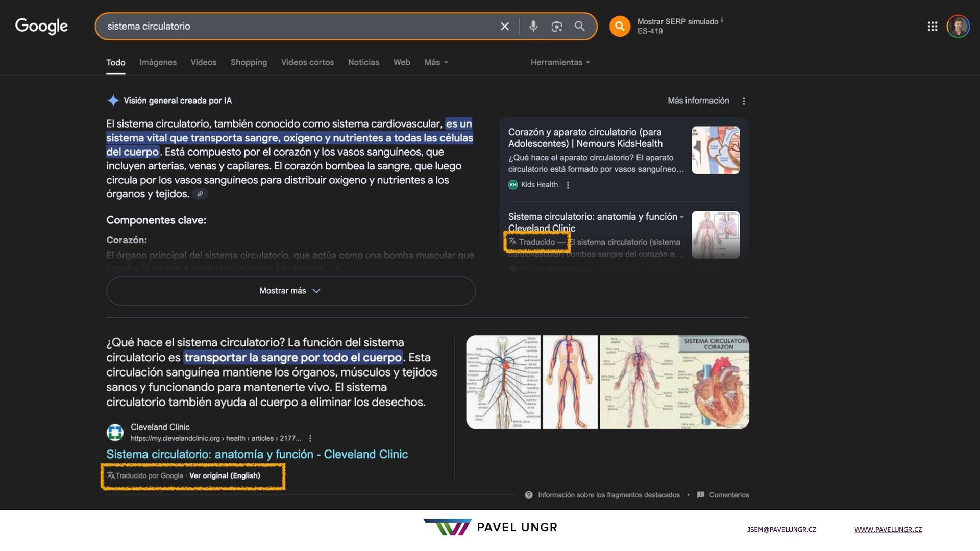Click the link chip after 'órganos y tejidos'
The image size is (980, 551).
200,194
